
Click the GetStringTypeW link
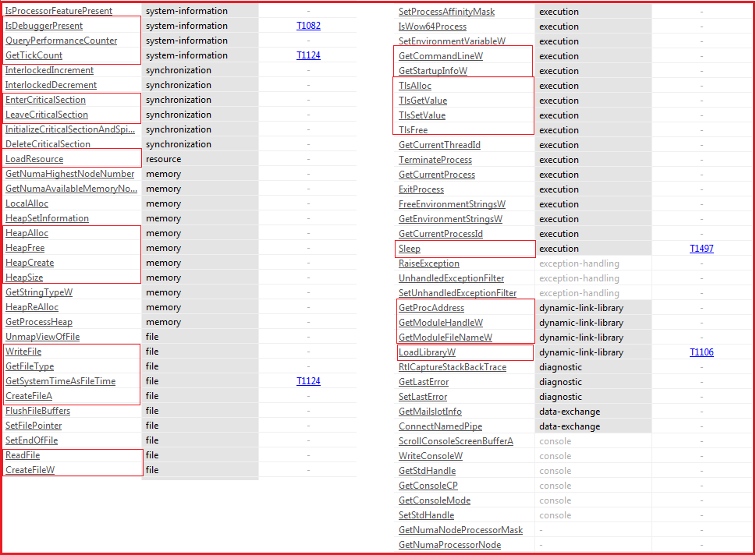click(39, 292)
